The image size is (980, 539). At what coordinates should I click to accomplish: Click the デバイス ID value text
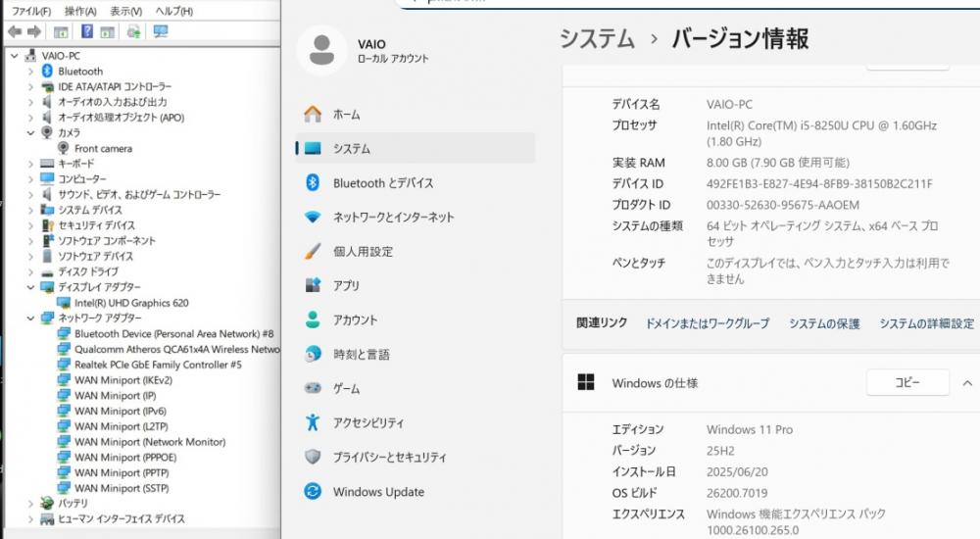[x=819, y=184]
